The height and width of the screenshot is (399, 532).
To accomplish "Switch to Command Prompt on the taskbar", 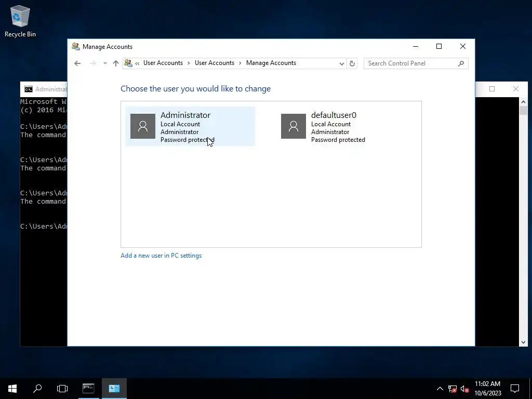I will (x=88, y=389).
